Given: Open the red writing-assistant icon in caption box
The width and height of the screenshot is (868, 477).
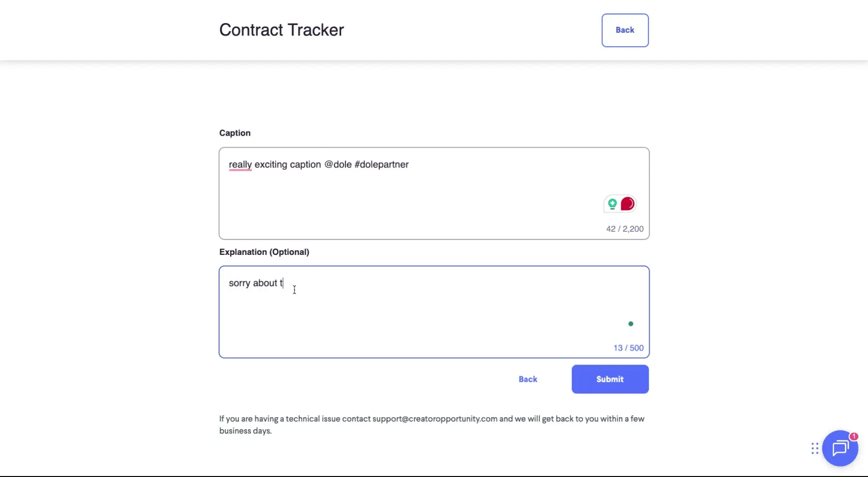Looking at the screenshot, I should coord(627,204).
